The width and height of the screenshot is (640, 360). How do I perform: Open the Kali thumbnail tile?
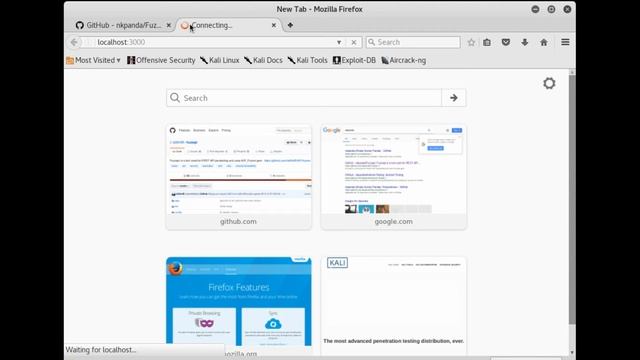pos(393,306)
